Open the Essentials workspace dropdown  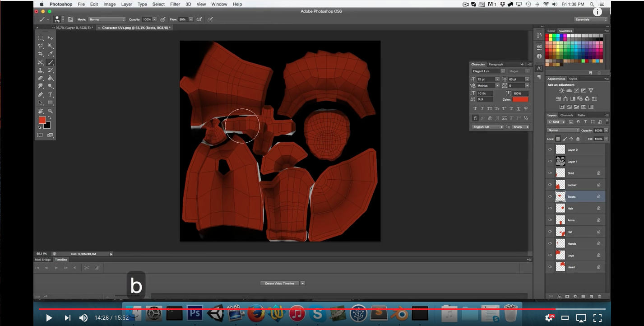(x=591, y=19)
